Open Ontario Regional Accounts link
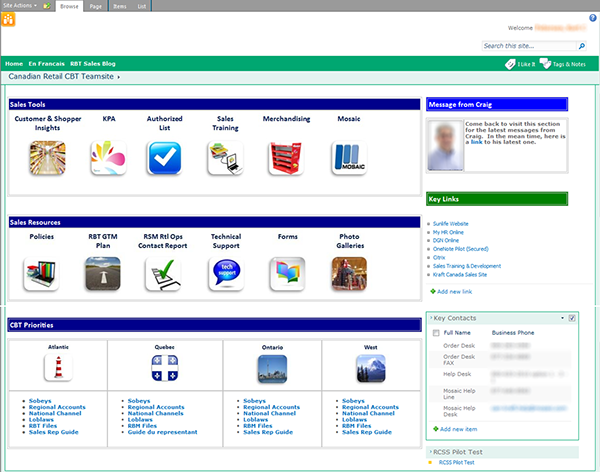The height and width of the screenshot is (472, 600). point(271,407)
